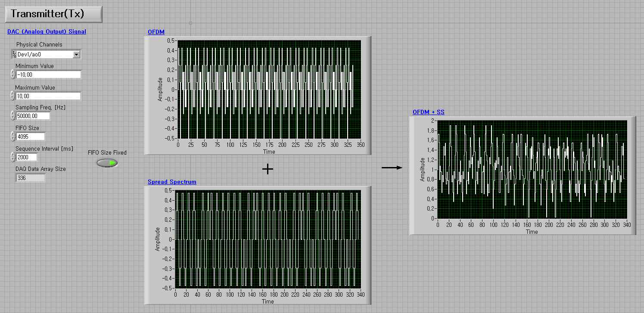Click the Spread Spectrum graph title
This screenshot has width=644, height=313.
coord(172,182)
